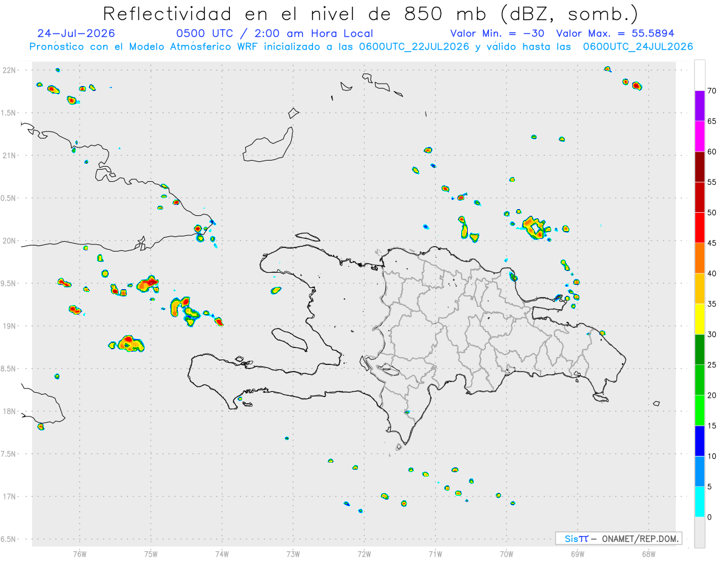728x562 pixels.
Task: Click the light blue 5–10 dBZ colorbar segment
Action: (x=699, y=471)
